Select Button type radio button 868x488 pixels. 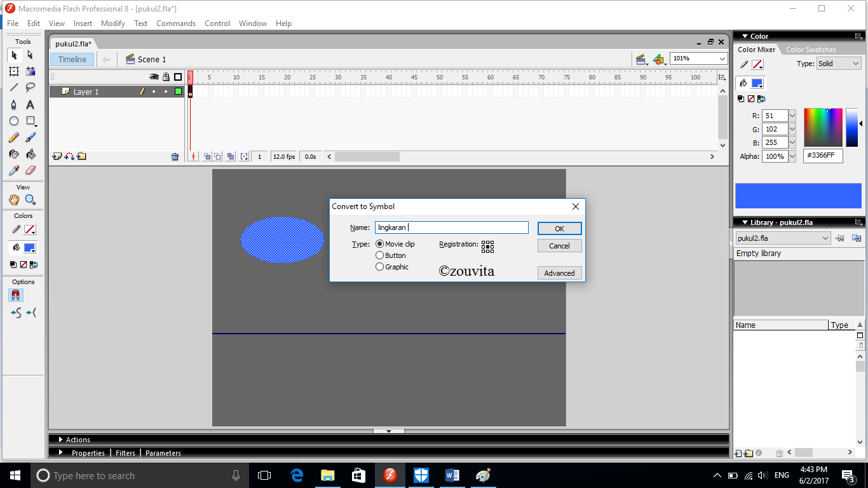(380, 255)
